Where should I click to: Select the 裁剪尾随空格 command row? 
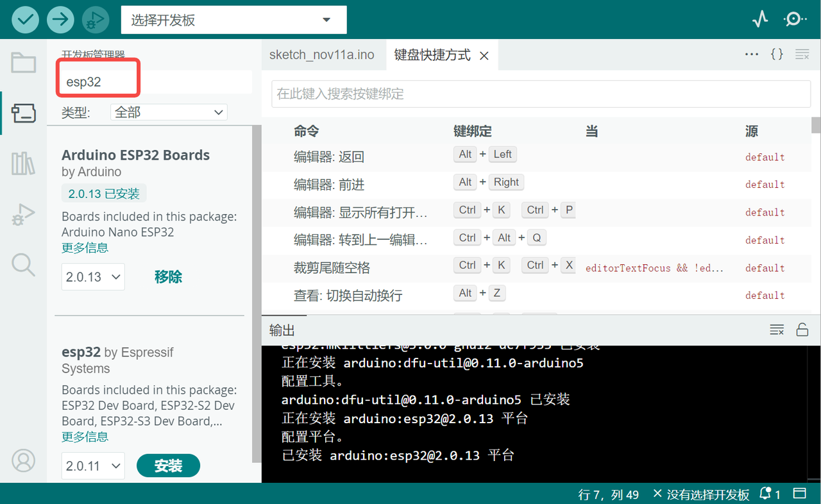point(536,267)
